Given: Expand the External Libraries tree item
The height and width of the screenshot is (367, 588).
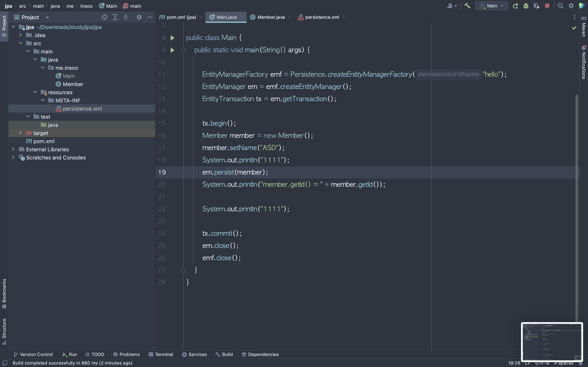Looking at the screenshot, I should (x=13, y=149).
